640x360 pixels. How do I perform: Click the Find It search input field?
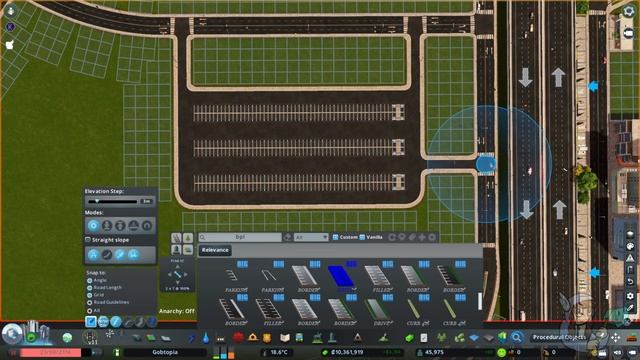coord(240,237)
